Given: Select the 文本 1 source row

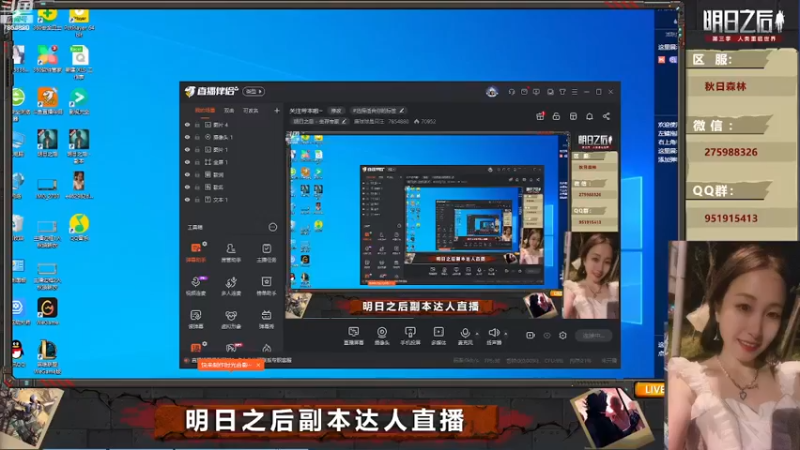Looking at the screenshot, I should coord(232,200).
